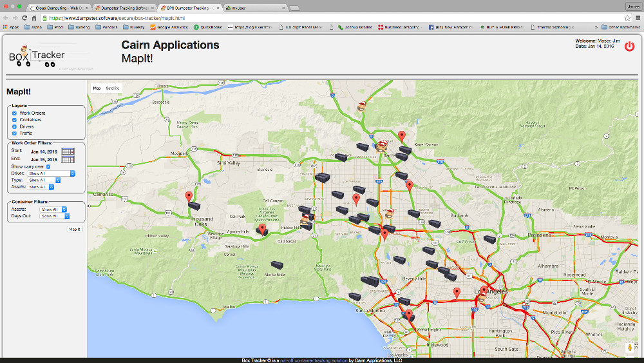Click the red marker near Thousand Oaks
Viewport: 644px width, 363px height.
[x=189, y=197]
